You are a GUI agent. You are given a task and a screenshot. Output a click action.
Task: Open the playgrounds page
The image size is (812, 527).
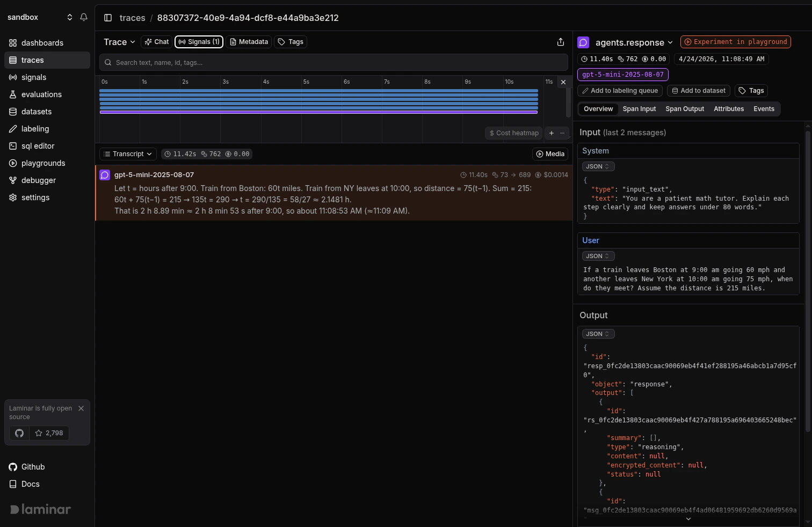click(43, 163)
